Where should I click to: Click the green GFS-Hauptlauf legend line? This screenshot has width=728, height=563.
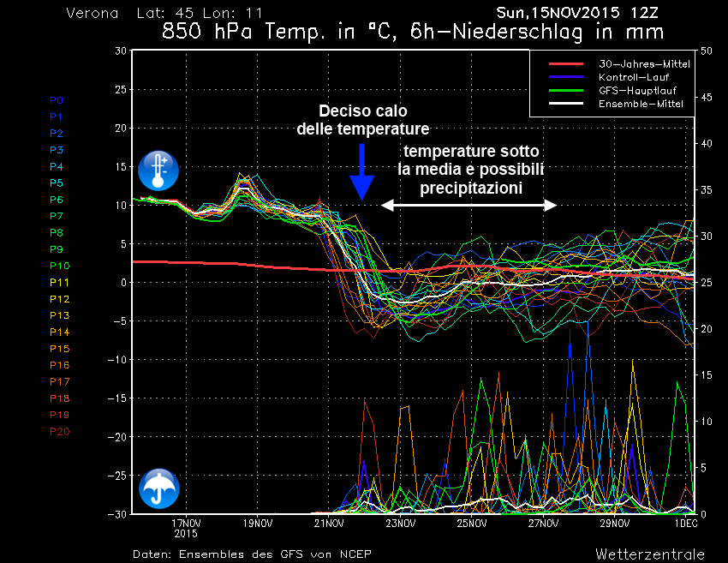tap(566, 90)
